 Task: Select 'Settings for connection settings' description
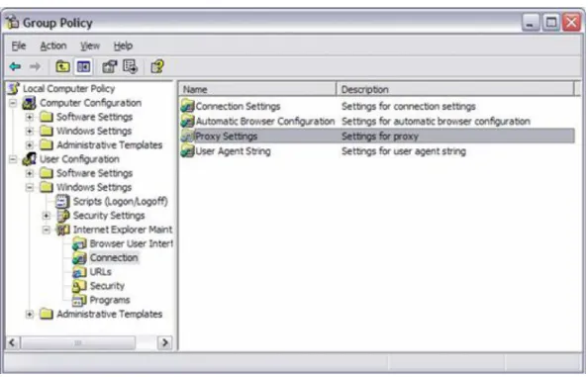[409, 106]
